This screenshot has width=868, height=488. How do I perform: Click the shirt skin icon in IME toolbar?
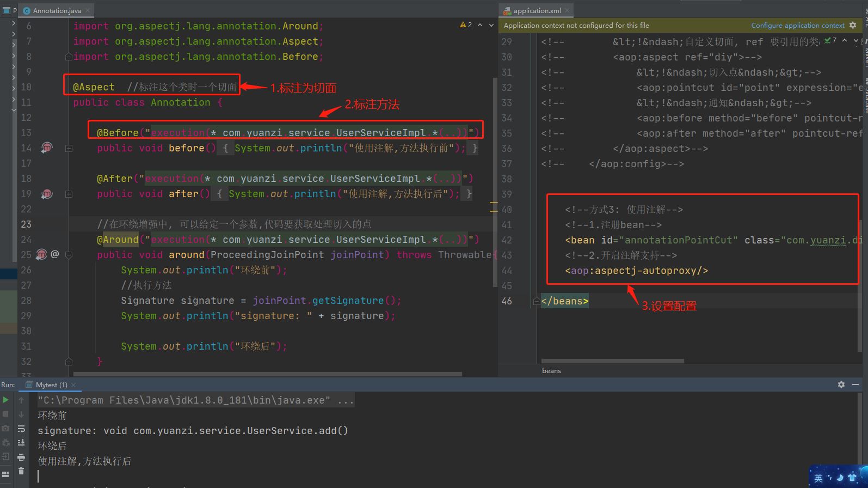[852, 478]
